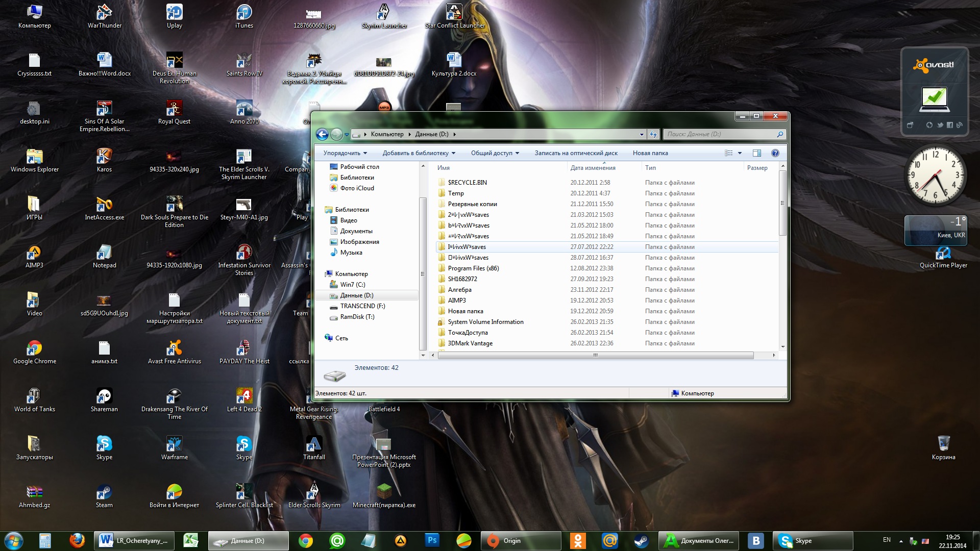Open AIMP3 desktop shortcut

click(x=34, y=256)
